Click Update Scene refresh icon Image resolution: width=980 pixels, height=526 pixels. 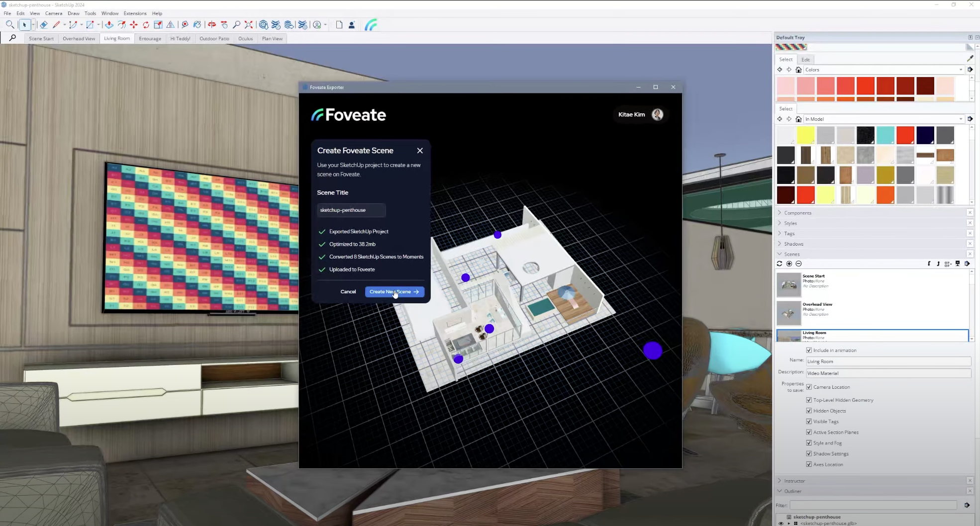[x=780, y=263]
